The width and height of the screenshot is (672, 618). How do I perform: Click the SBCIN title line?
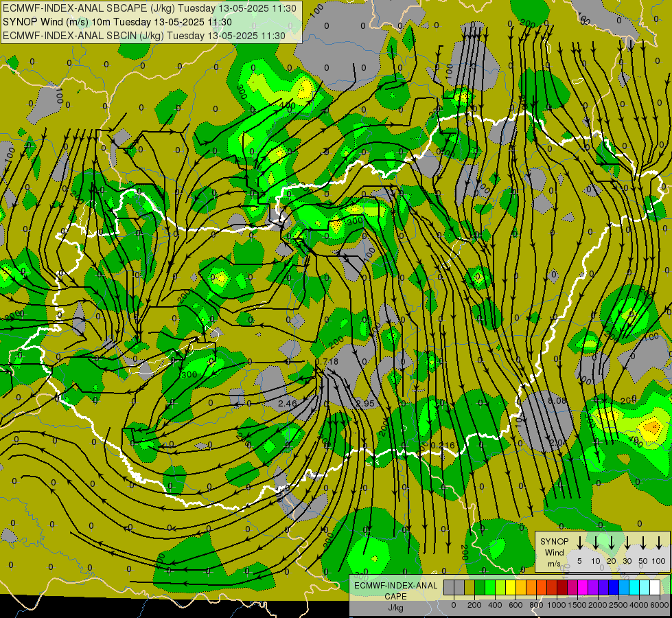pos(144,36)
